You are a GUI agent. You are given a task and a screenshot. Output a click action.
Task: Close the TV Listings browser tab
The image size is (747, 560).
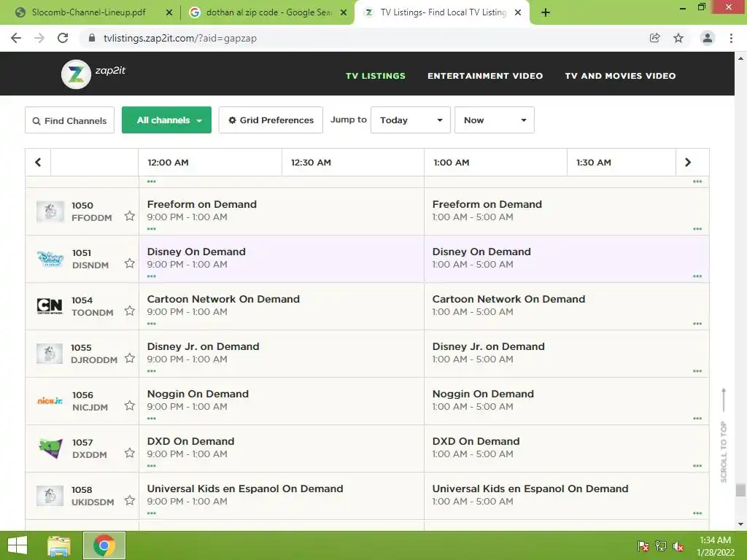[x=518, y=13]
